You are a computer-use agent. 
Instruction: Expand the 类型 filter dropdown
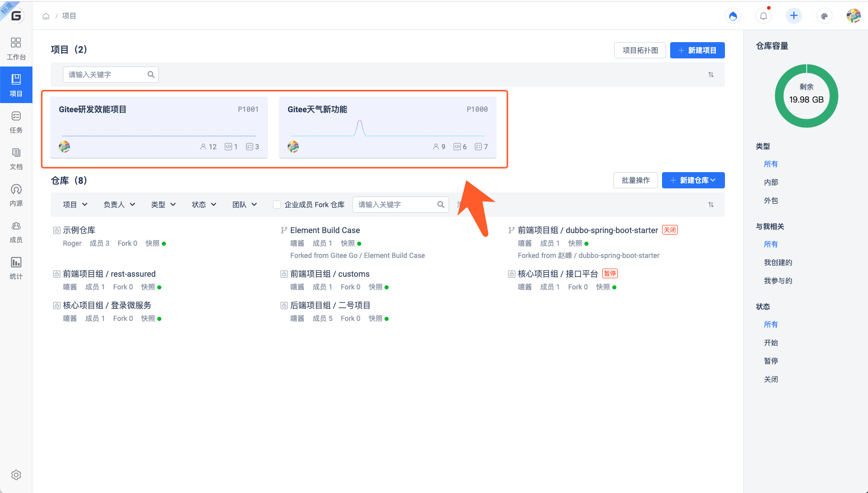pyautogui.click(x=163, y=205)
